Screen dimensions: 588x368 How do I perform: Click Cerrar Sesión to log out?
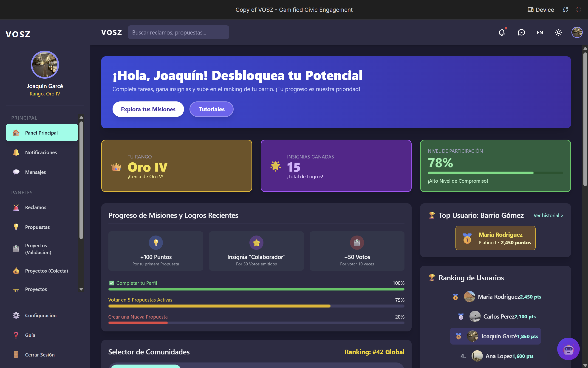[45, 355]
